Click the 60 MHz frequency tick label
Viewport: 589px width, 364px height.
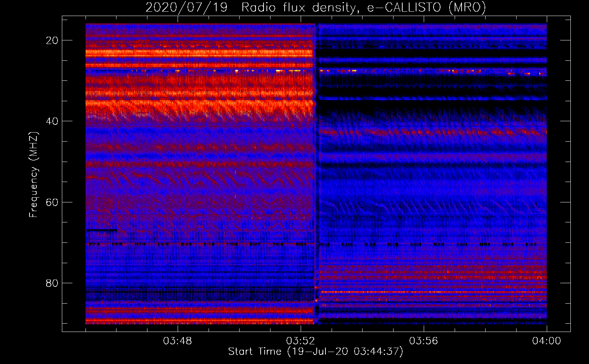point(52,202)
